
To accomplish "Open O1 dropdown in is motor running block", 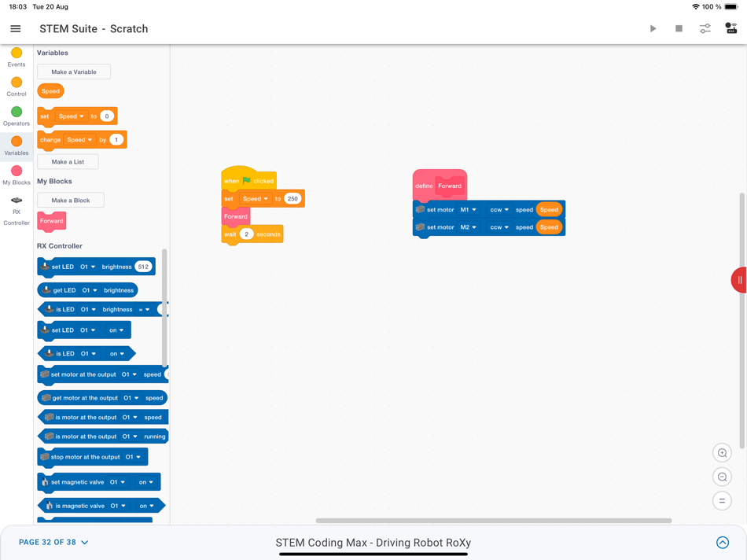I will click(x=129, y=437).
